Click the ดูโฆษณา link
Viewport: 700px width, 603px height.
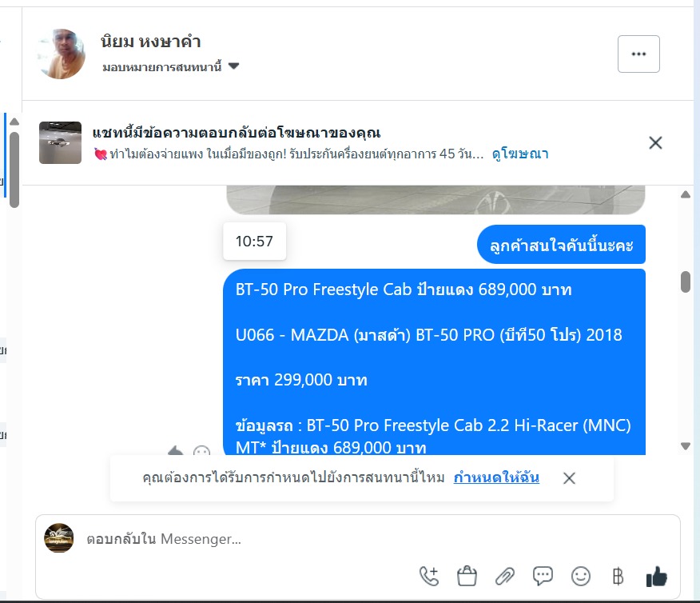[520, 154]
